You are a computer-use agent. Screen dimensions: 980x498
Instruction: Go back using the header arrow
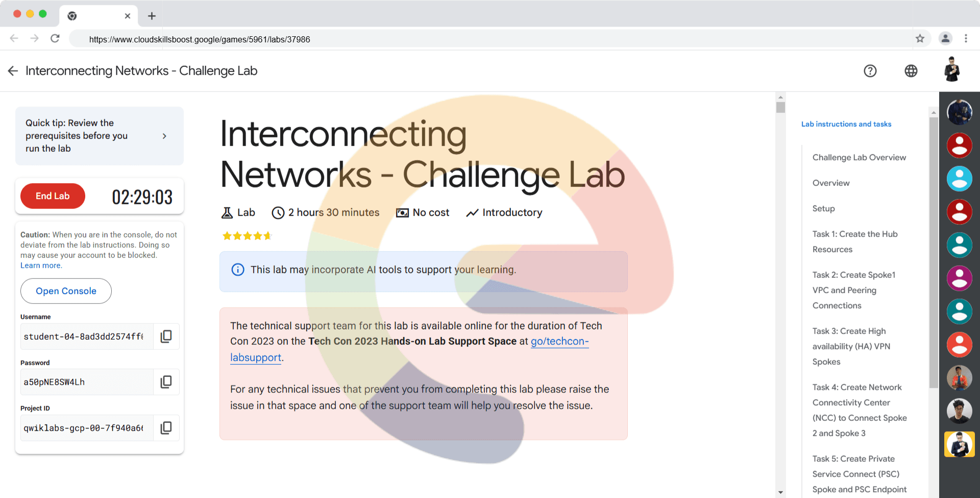13,71
